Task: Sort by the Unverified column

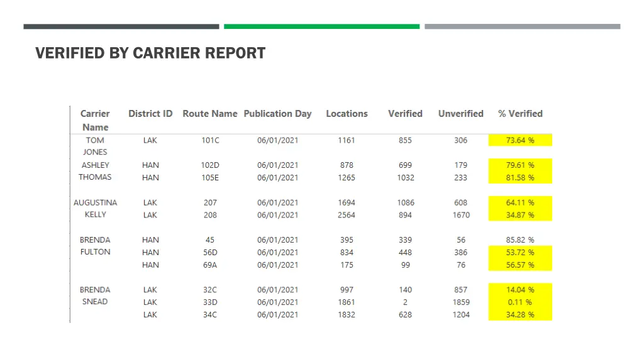Action: pyautogui.click(x=460, y=114)
